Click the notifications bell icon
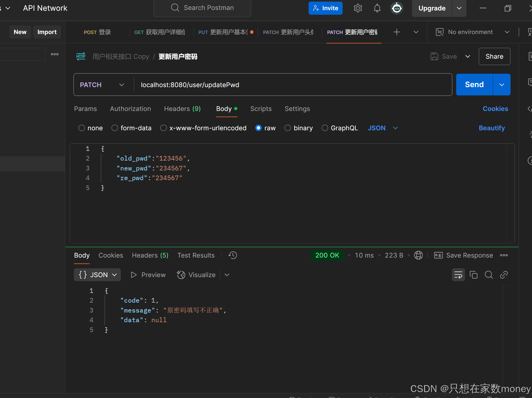 point(377,8)
